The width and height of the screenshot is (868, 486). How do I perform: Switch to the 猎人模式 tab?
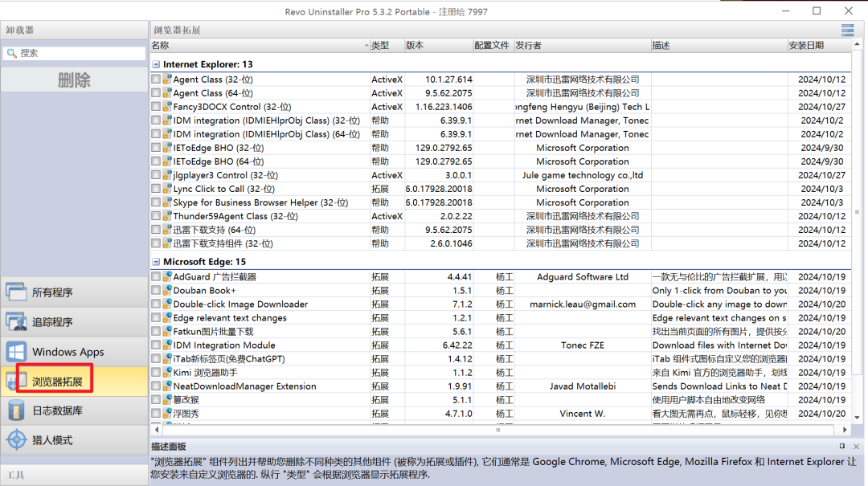coord(74,440)
